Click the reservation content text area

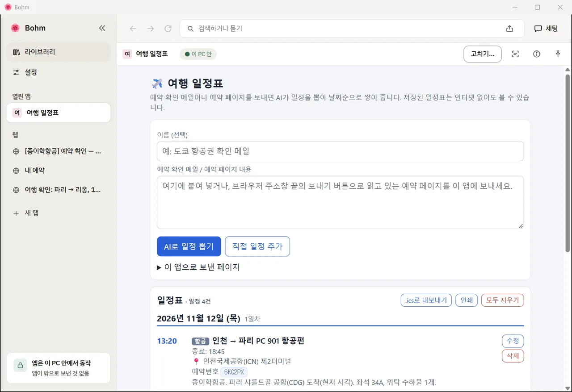(x=340, y=202)
